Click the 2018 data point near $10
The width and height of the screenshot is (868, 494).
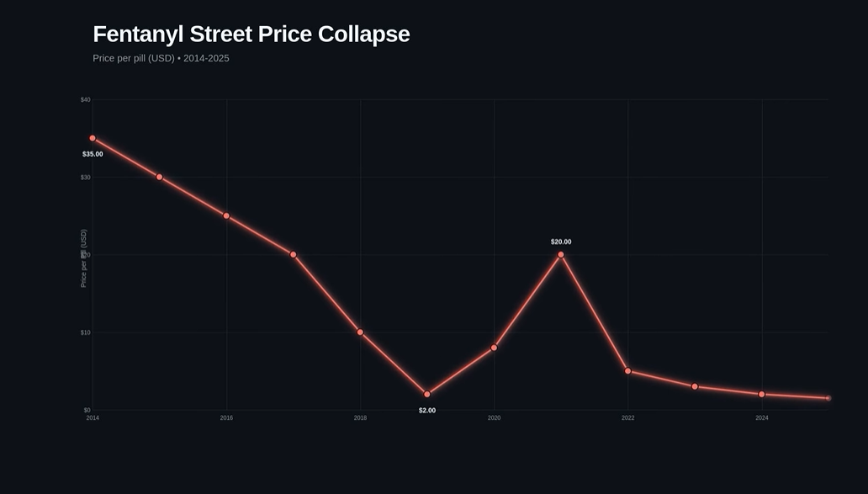(360, 332)
